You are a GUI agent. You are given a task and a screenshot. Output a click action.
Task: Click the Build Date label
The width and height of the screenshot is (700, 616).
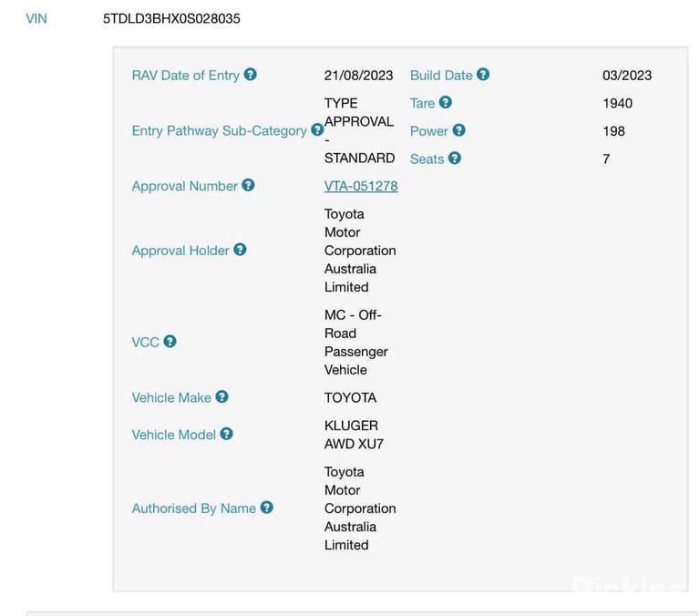pyautogui.click(x=441, y=76)
